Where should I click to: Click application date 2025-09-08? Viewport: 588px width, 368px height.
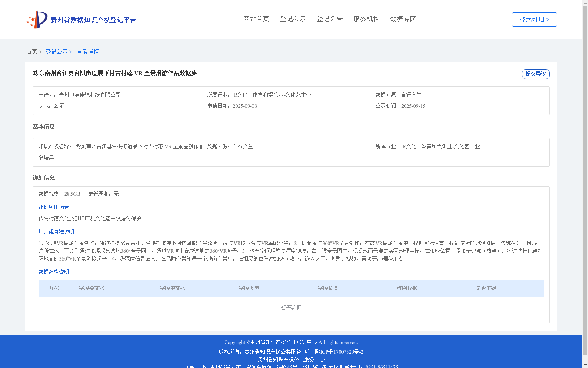click(x=245, y=106)
